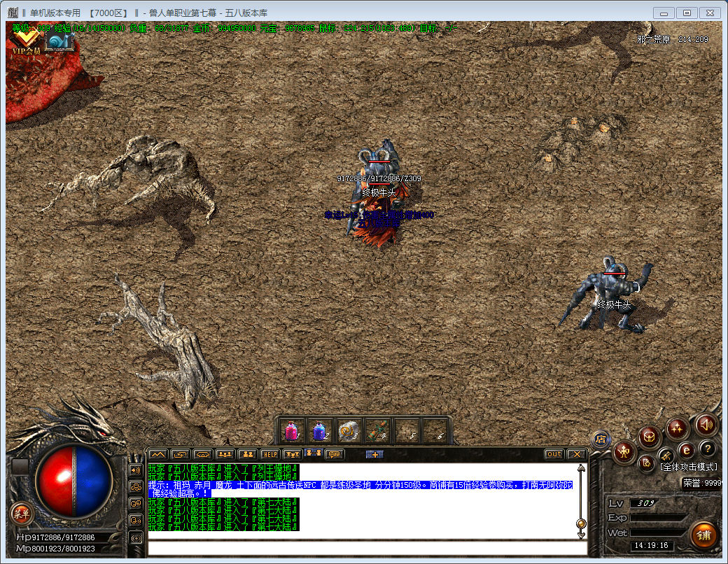Open the three-person group button
Viewport: 728px width, 564px height.
(225, 454)
